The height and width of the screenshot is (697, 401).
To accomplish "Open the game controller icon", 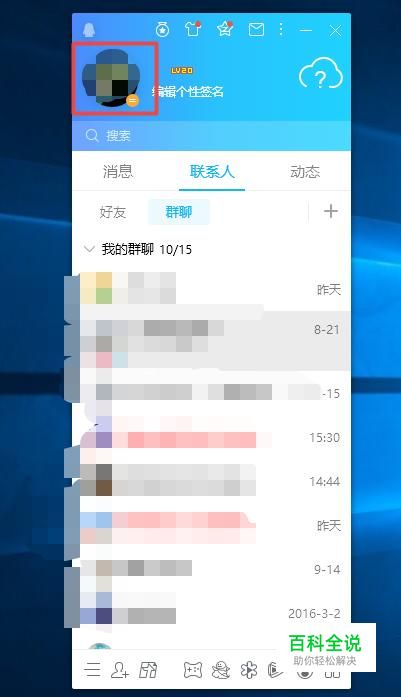I will [x=193, y=669].
